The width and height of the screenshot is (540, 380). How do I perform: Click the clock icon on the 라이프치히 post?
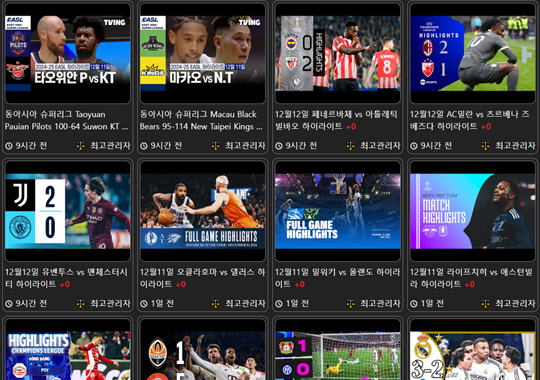[x=414, y=304]
